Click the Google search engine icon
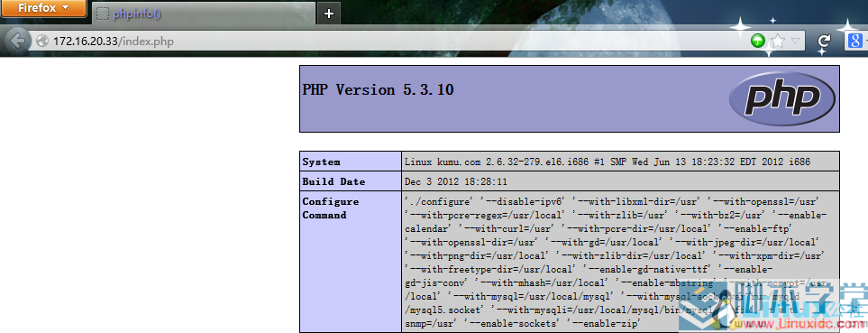Image resolution: width=868 pixels, height=333 pixels. click(854, 41)
